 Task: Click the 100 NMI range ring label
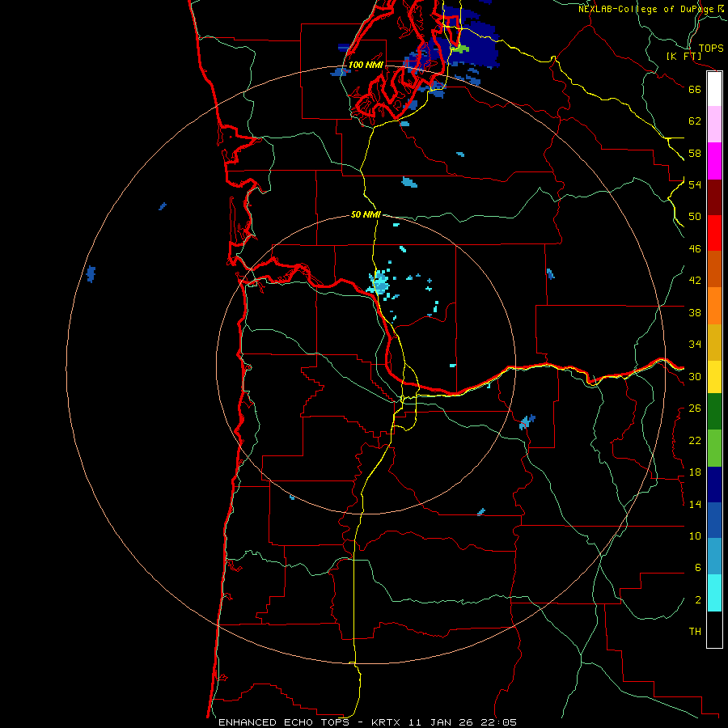click(x=366, y=65)
